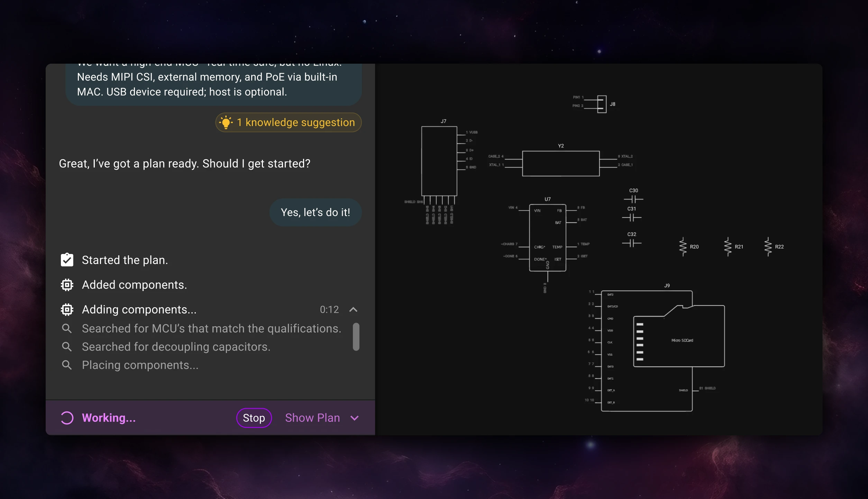This screenshot has width=868, height=499.
Task: Select the U7 charger IC symbol
Action: (547, 237)
